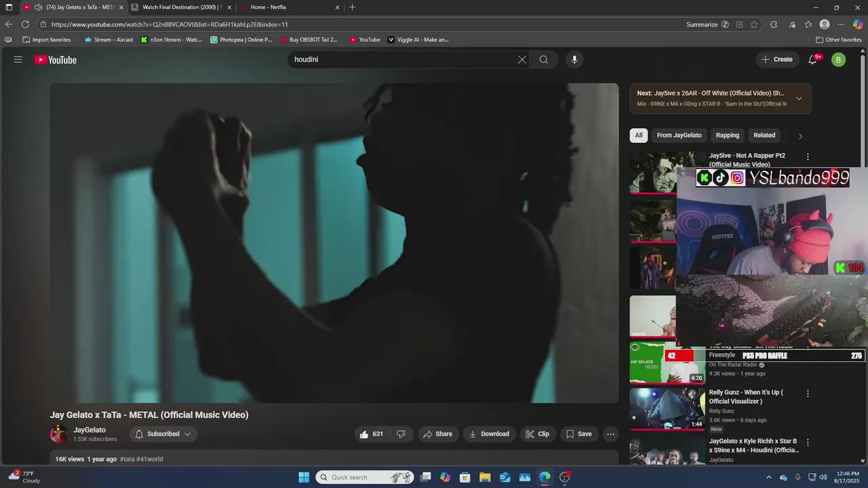This screenshot has height=488, width=868.
Task: Open the YouTube bookmark in favorites bar
Action: tap(365, 39)
